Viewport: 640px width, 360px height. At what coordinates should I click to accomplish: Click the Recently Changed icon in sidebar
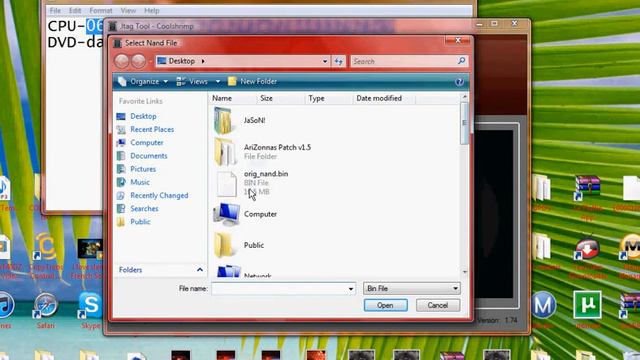pos(121,196)
